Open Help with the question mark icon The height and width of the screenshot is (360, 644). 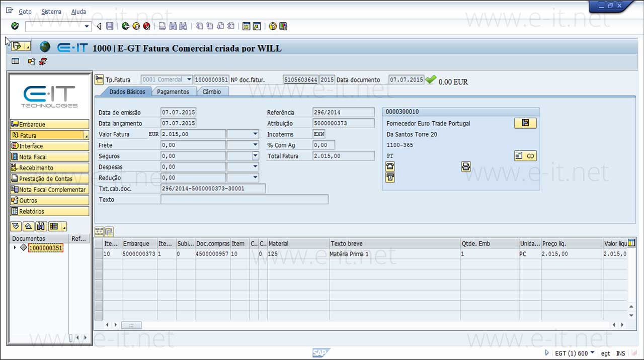coord(273,26)
